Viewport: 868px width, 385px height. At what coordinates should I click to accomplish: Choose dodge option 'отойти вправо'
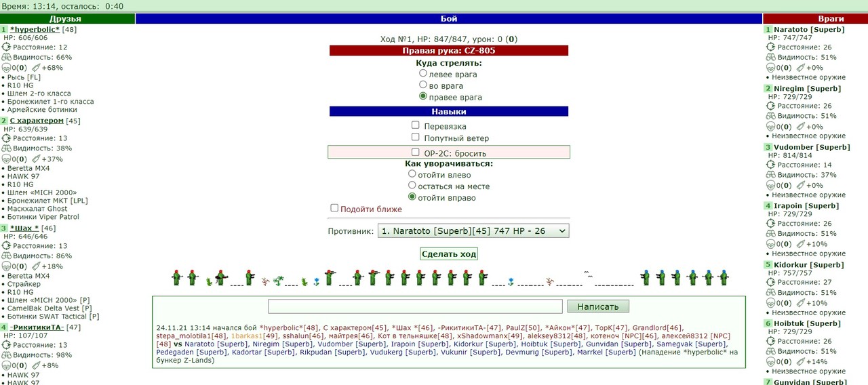point(412,197)
